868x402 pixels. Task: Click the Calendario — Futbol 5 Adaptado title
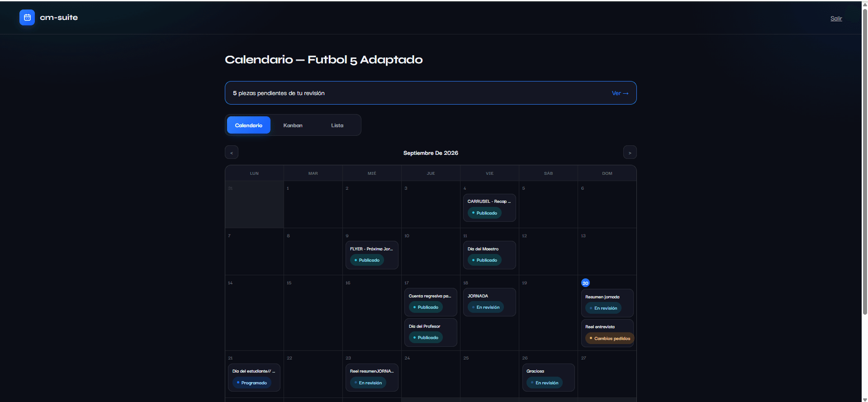(x=324, y=60)
